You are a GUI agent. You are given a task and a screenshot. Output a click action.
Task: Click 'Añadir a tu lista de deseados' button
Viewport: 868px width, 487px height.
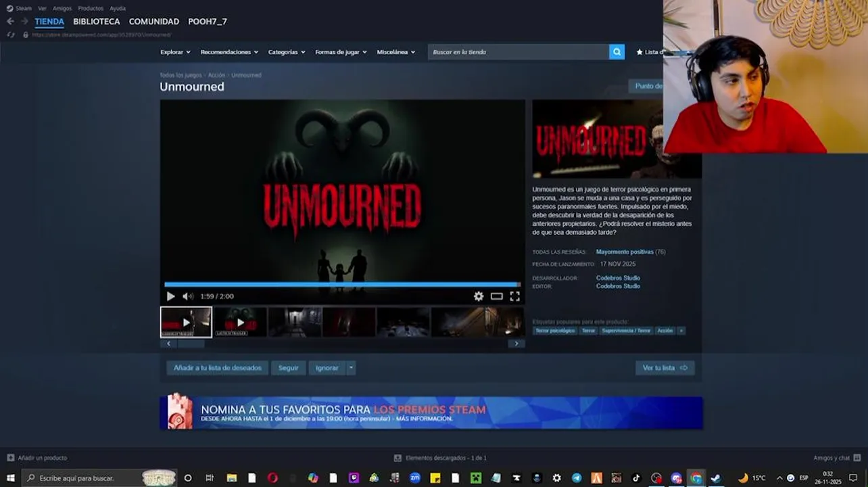[217, 368]
